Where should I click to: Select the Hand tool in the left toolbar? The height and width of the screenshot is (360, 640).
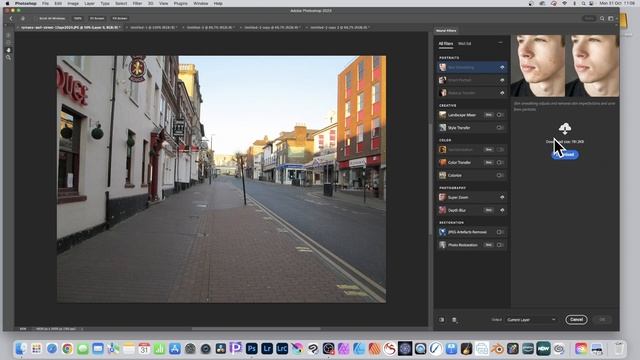pos(8,50)
